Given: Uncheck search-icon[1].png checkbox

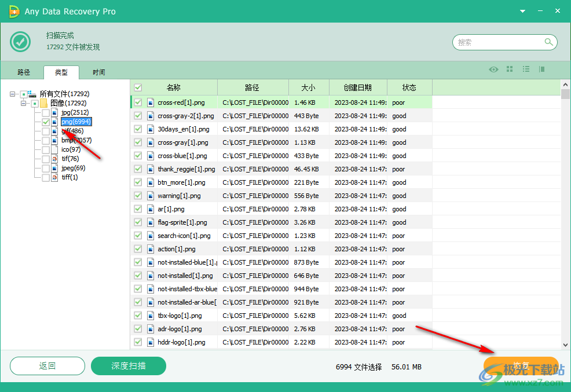Looking at the screenshot, I should coord(138,236).
